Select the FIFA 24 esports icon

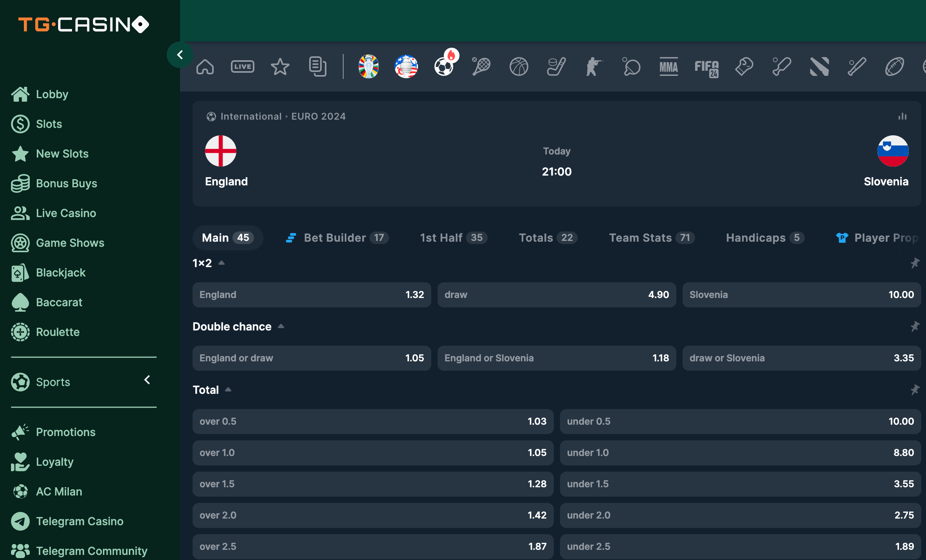[706, 65]
